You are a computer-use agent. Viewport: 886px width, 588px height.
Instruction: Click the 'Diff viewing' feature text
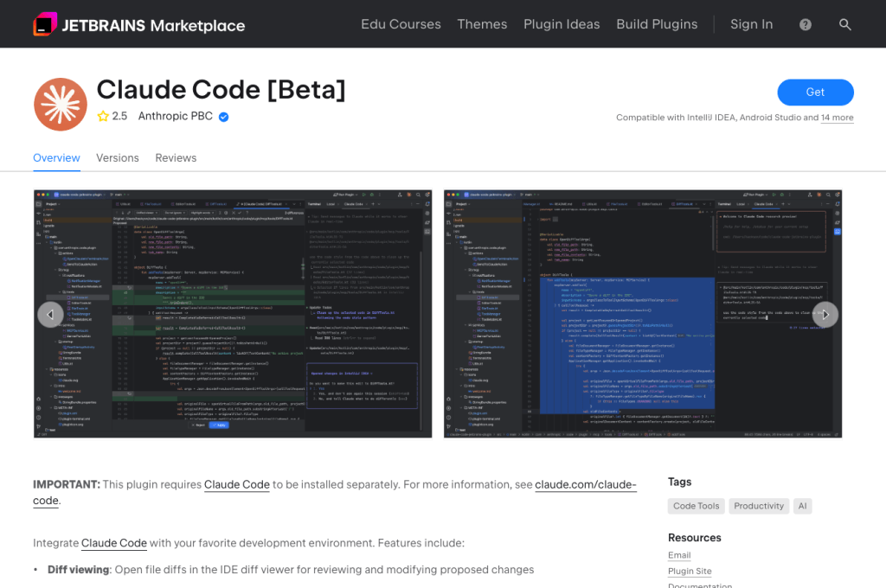[78, 569]
